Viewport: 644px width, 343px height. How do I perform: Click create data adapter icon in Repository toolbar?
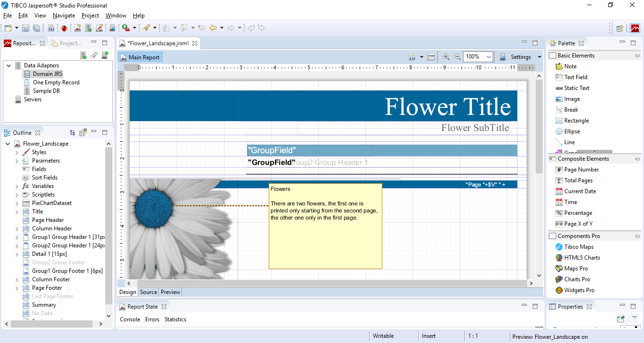coord(83,55)
